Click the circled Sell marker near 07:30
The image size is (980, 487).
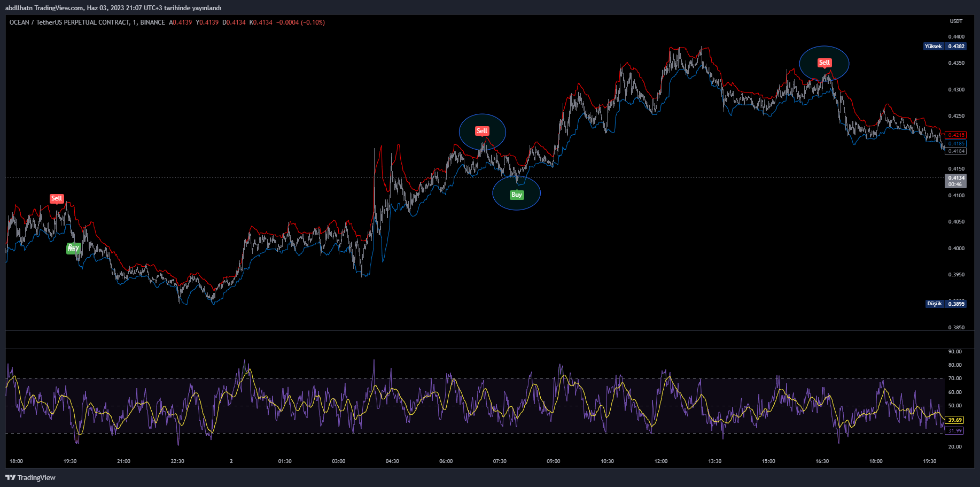[482, 131]
